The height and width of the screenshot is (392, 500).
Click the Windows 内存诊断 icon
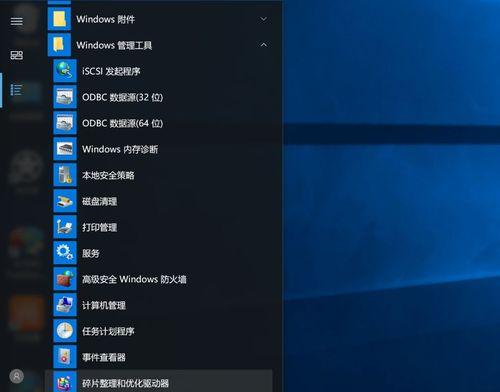tap(65, 149)
